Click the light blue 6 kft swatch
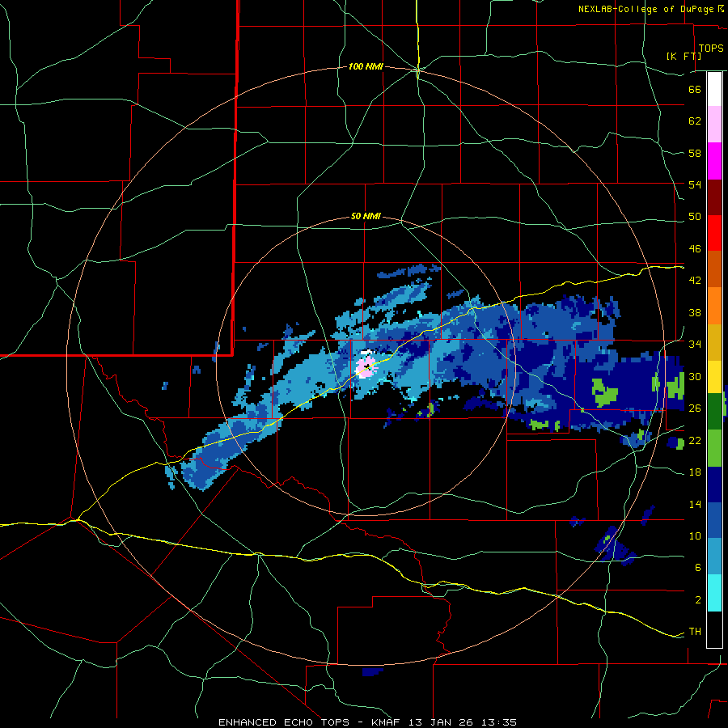Image resolution: width=728 pixels, height=728 pixels. 714,557
